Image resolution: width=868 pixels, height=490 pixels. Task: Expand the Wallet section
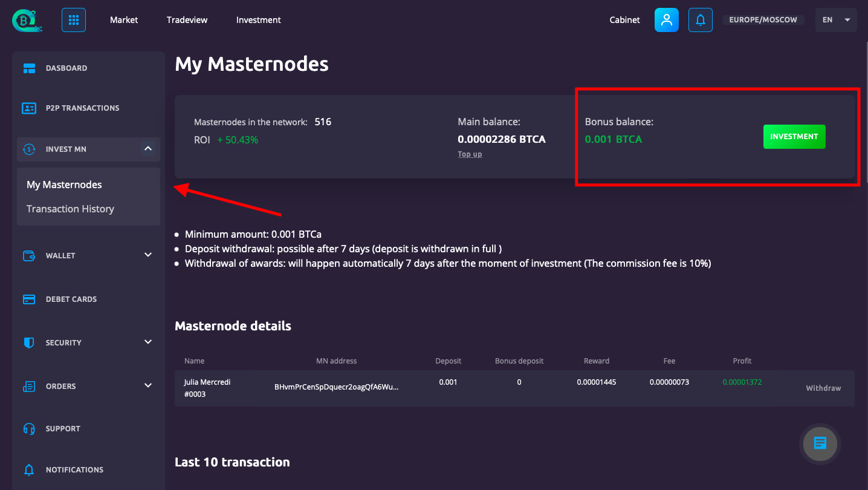tap(148, 255)
